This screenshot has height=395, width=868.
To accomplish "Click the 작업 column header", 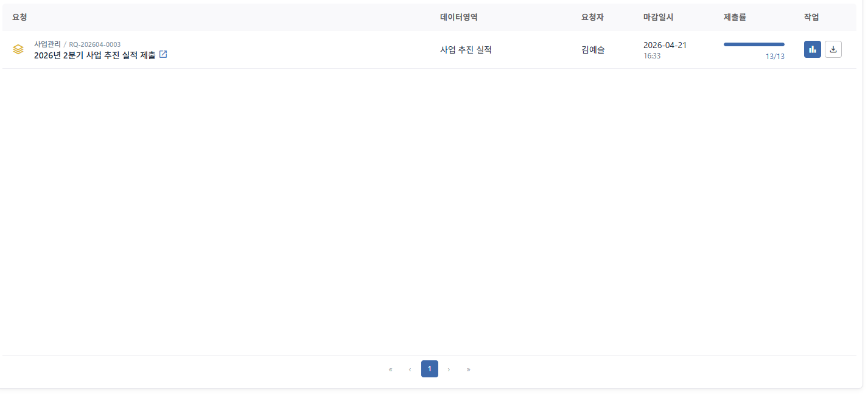I will pyautogui.click(x=811, y=17).
